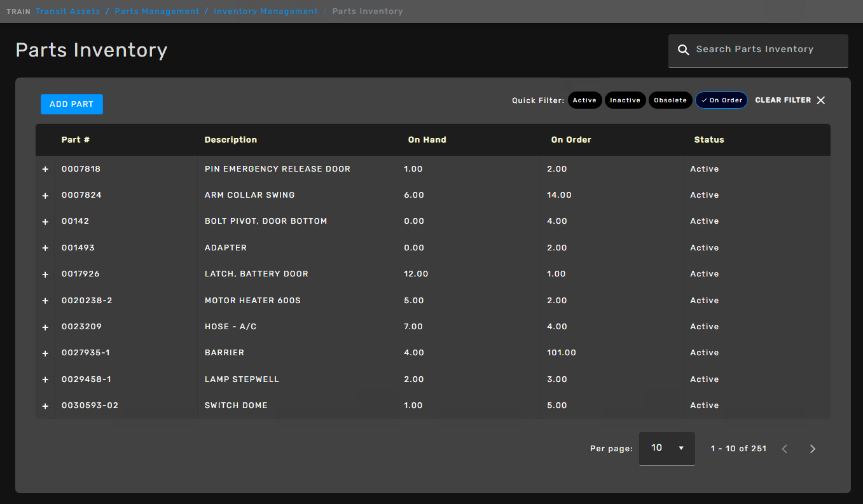Toggle the Inactive quick filter
Screen dimensions: 863x504
tap(625, 100)
